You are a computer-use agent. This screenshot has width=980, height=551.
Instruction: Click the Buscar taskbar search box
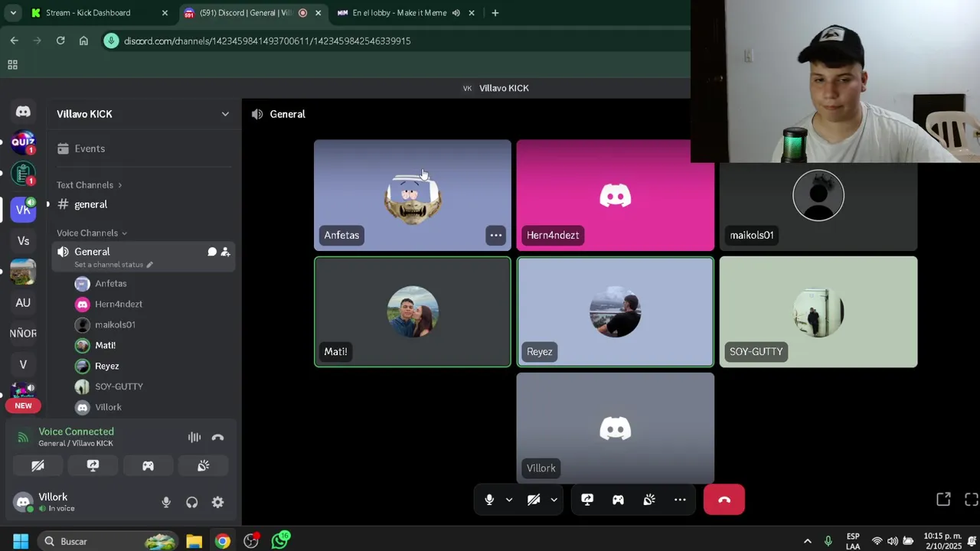[107, 541]
